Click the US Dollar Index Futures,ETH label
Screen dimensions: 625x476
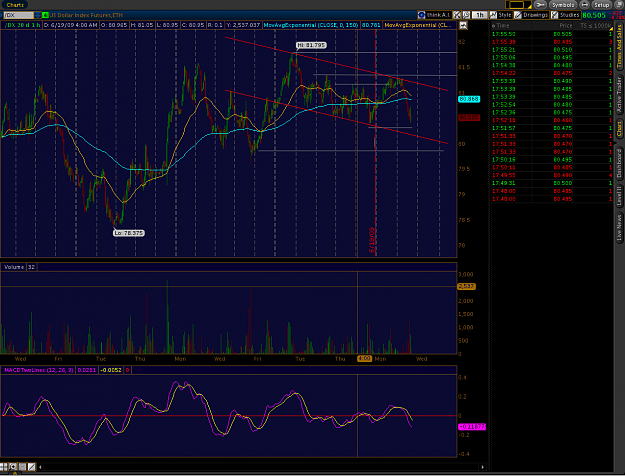point(86,15)
